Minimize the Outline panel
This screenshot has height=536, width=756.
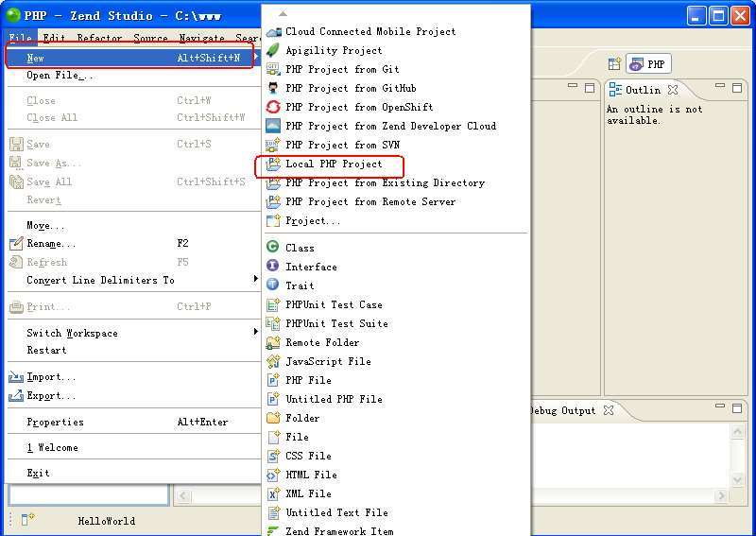720,85
